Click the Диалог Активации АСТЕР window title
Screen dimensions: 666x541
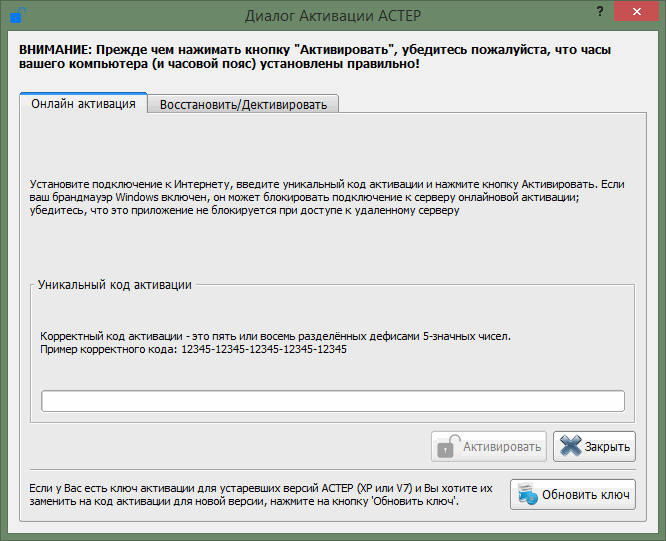click(333, 16)
